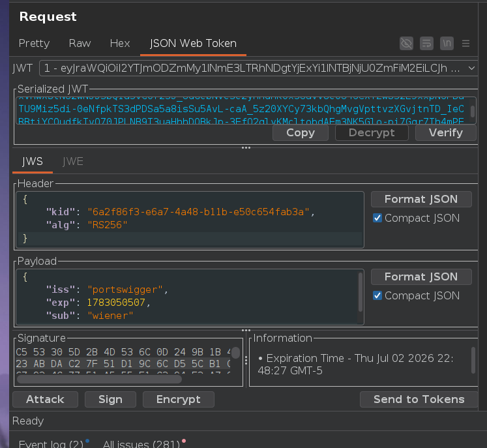Click the Send to Tokens button

tap(419, 399)
